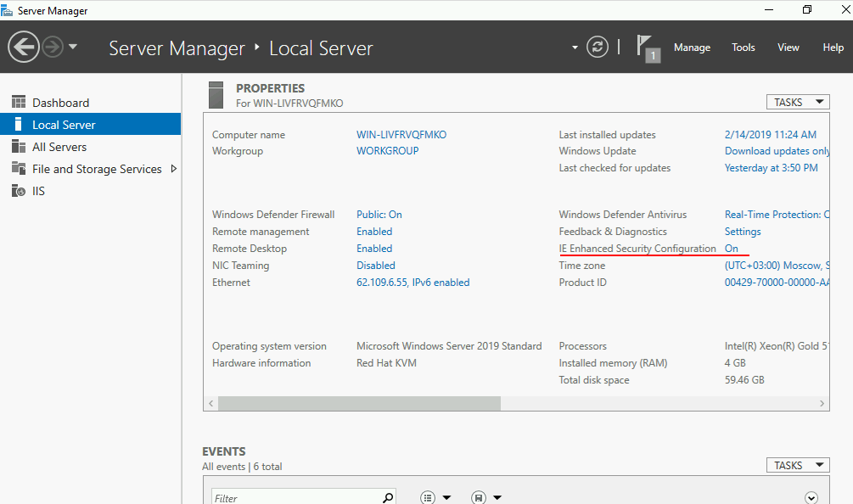Select IIS in the sidebar
The height and width of the screenshot is (504, 853).
click(x=90, y=191)
